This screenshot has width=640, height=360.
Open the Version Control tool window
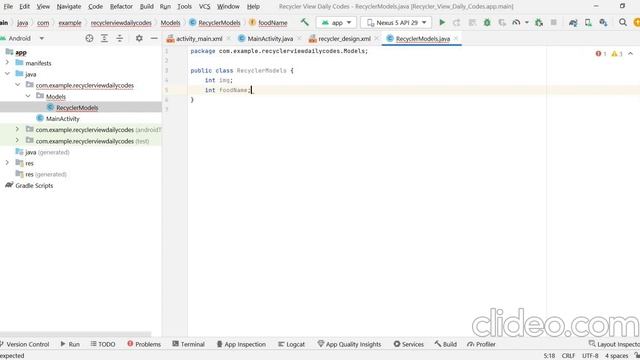[24, 344]
